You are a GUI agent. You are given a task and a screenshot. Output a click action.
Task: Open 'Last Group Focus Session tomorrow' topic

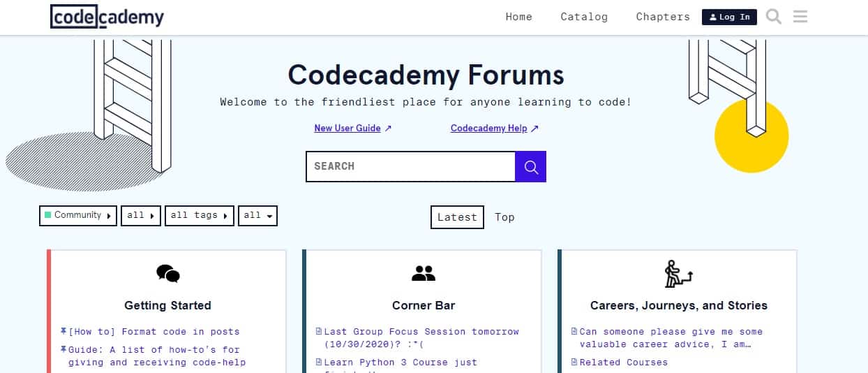(421, 338)
